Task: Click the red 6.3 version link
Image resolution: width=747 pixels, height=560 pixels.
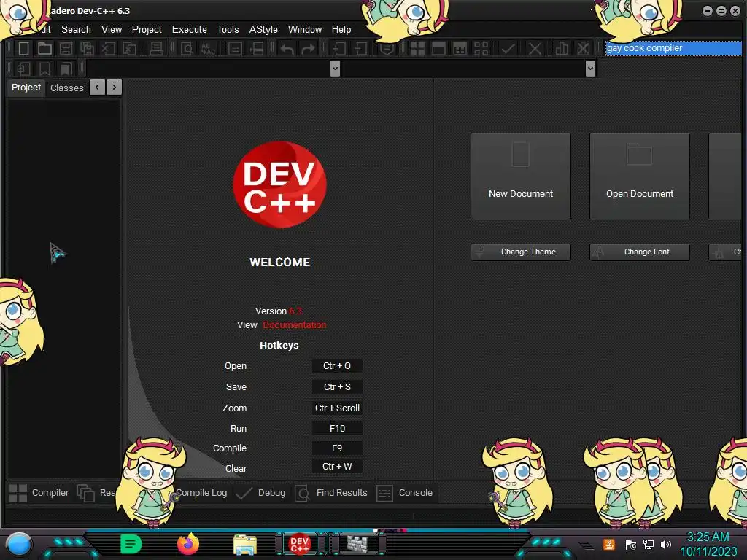Action: 295,311
